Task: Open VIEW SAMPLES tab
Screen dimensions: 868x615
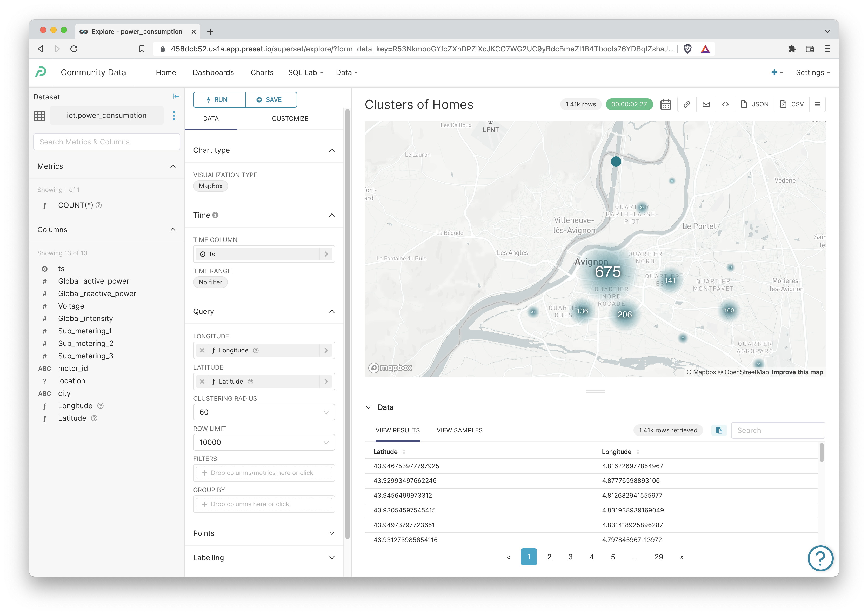Action: 459,430
